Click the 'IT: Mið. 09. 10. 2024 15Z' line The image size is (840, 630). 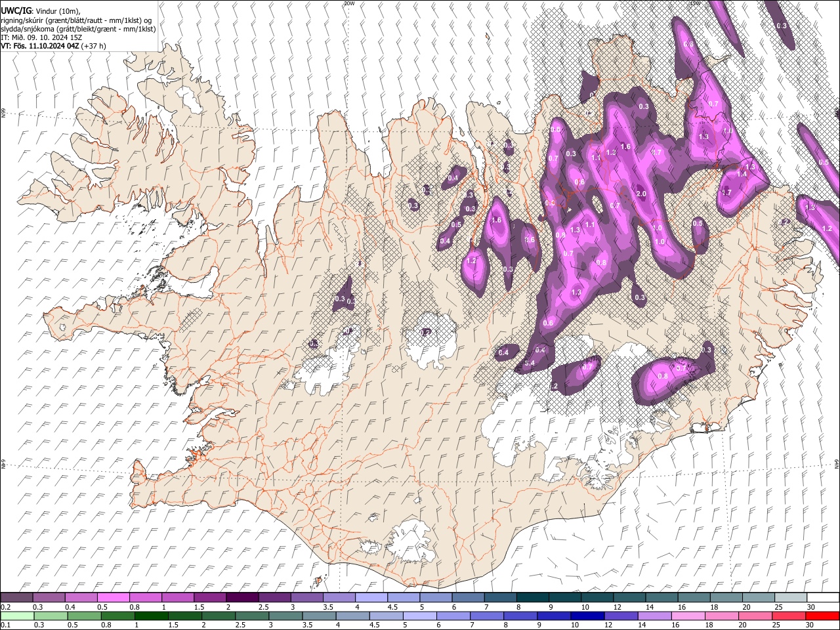pyautogui.click(x=41, y=37)
